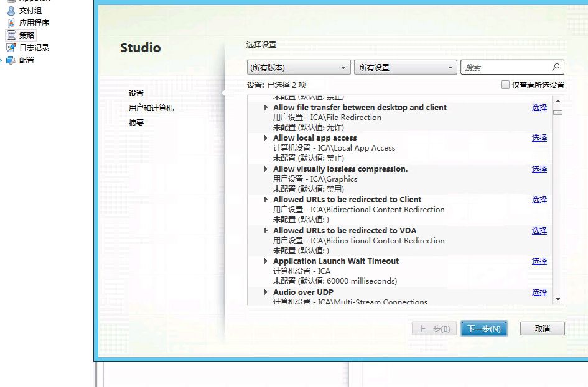Expand Allow local app access setting
The height and width of the screenshot is (387, 588).
click(x=266, y=138)
